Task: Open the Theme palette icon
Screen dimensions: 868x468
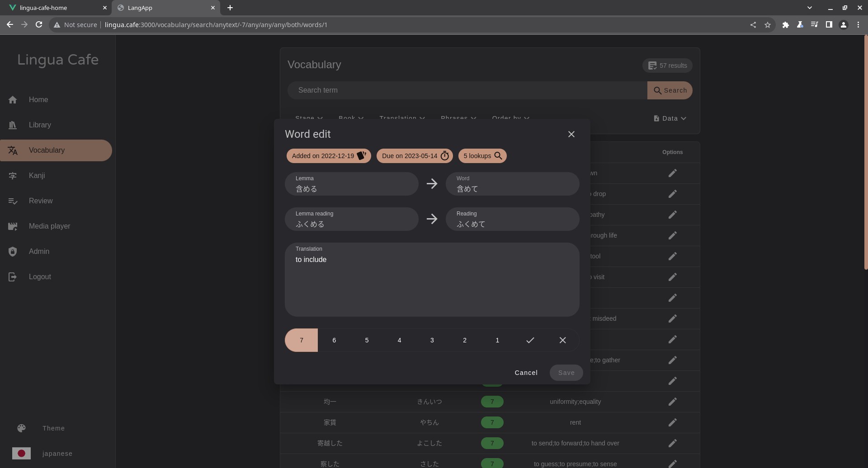Action: pos(21,428)
